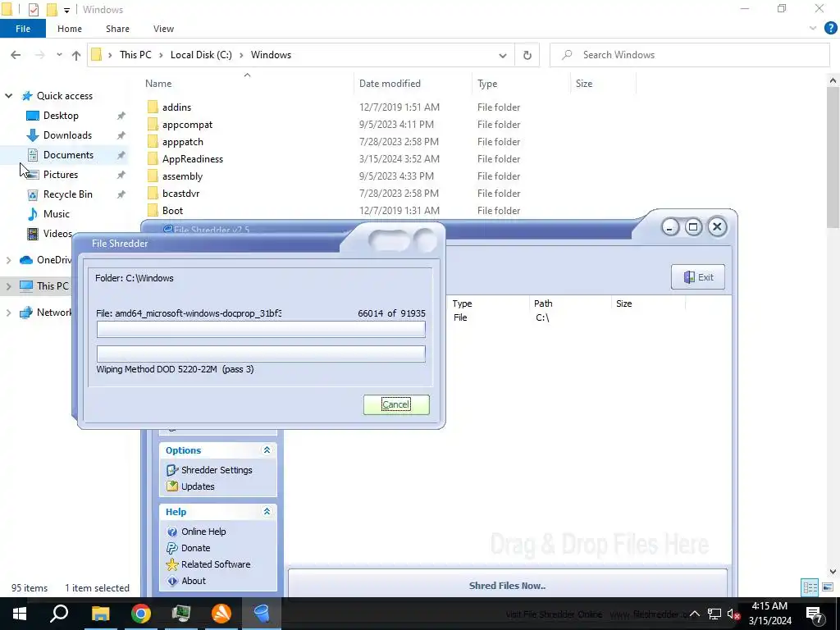Open Shredder Settings in the Options panel

tap(217, 470)
